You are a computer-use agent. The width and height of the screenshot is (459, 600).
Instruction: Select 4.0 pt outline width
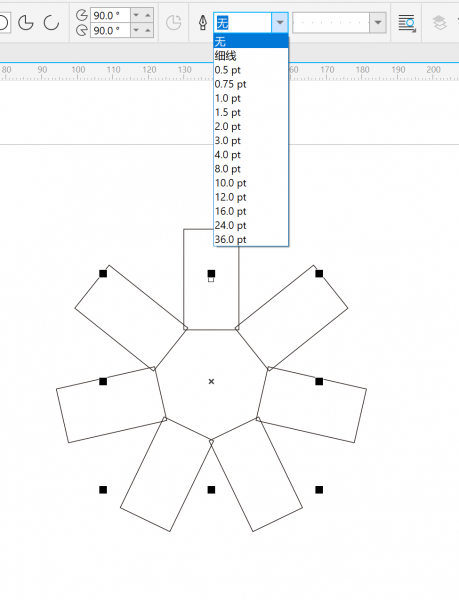point(251,155)
